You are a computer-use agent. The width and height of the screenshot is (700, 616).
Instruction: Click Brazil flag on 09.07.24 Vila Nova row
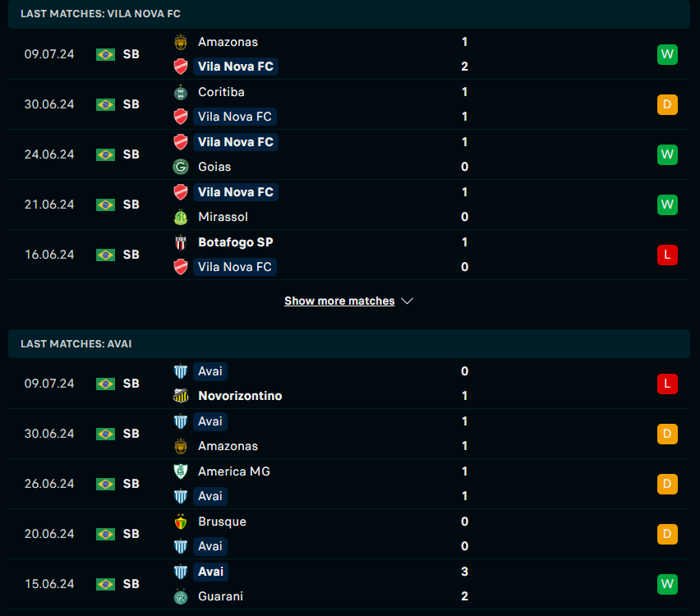[x=105, y=54]
